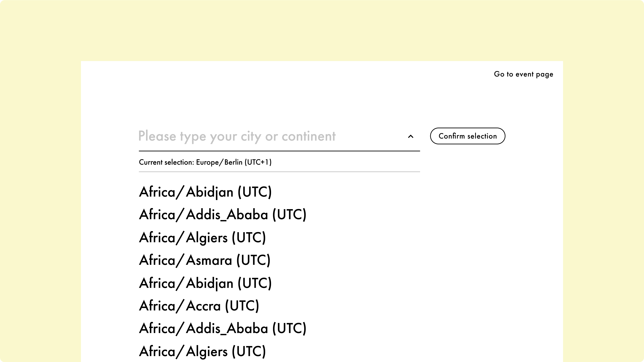Select Africa/Asmara (UTC) timezone
The image size is (644, 362).
(x=205, y=260)
